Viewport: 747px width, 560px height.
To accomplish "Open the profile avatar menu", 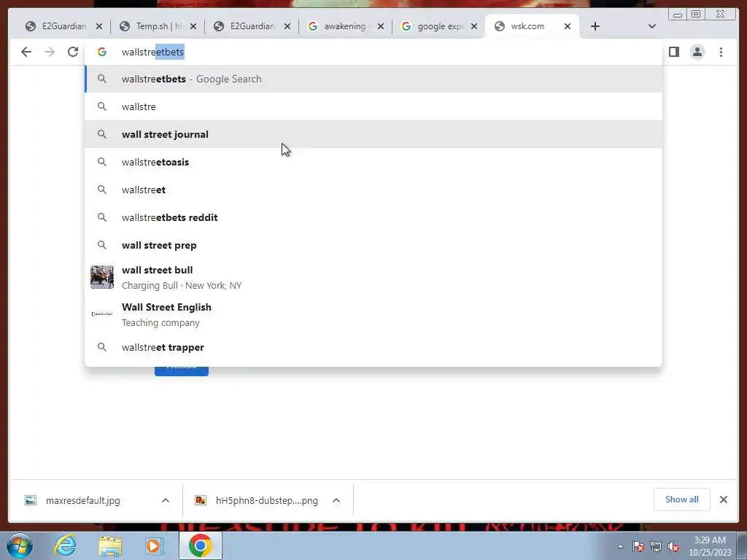I will (697, 52).
